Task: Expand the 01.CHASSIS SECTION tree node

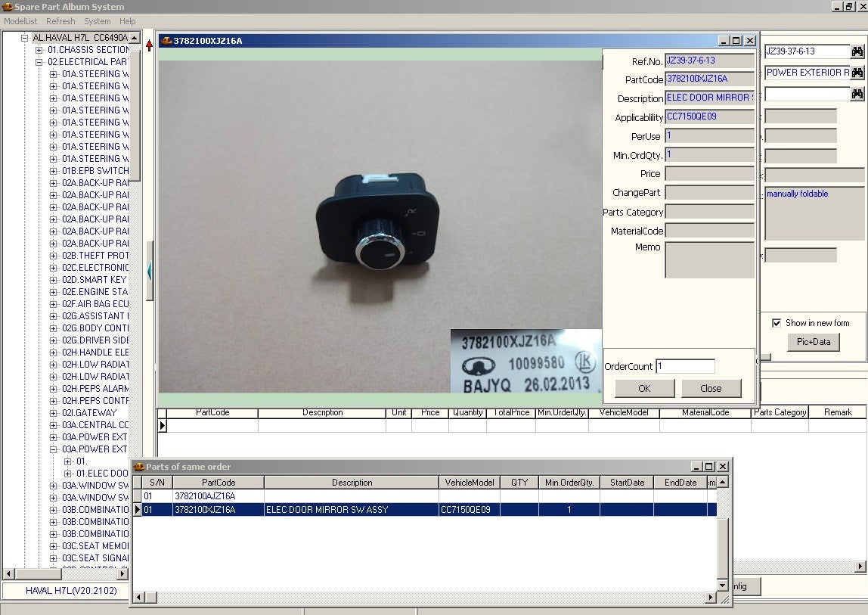Action: [x=39, y=50]
